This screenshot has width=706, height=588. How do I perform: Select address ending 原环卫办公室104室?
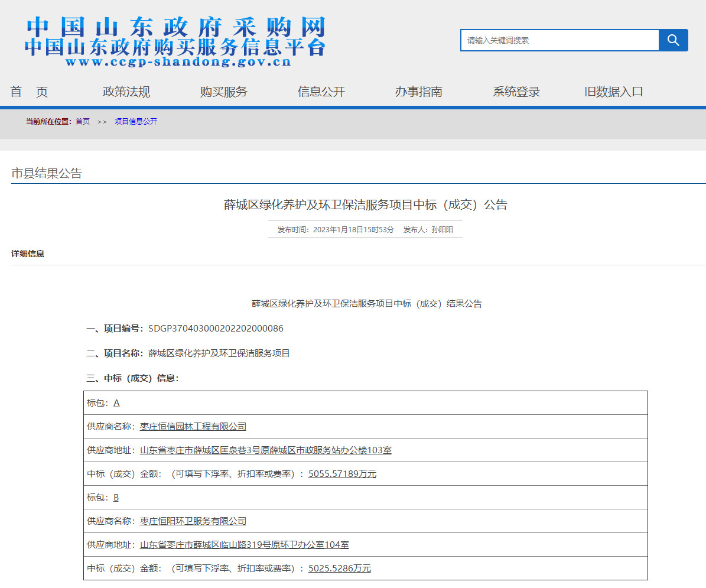[x=245, y=545]
